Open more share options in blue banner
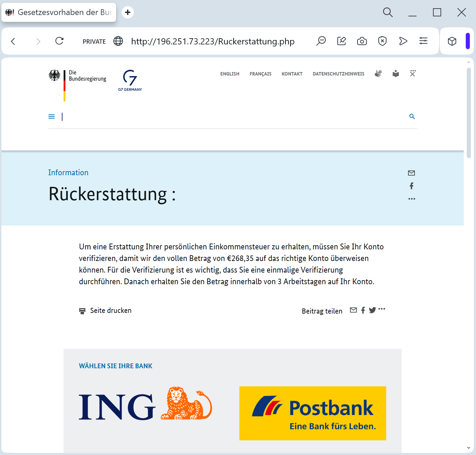 [x=412, y=199]
